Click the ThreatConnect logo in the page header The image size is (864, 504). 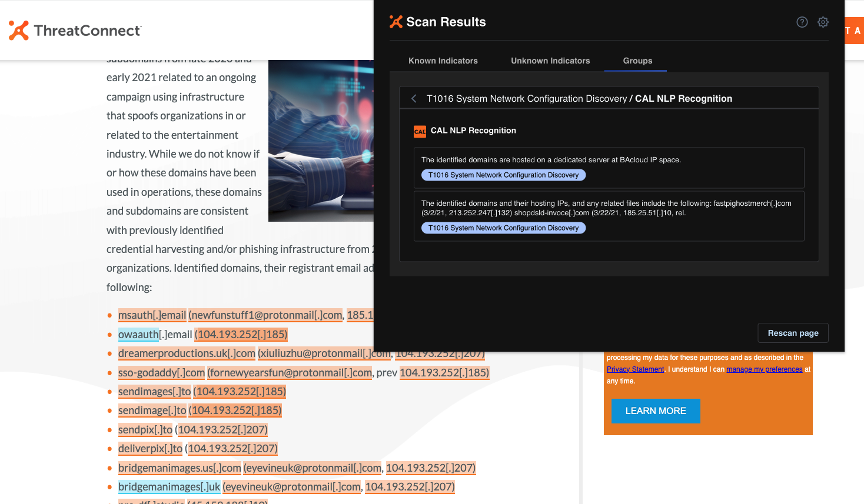(x=75, y=31)
